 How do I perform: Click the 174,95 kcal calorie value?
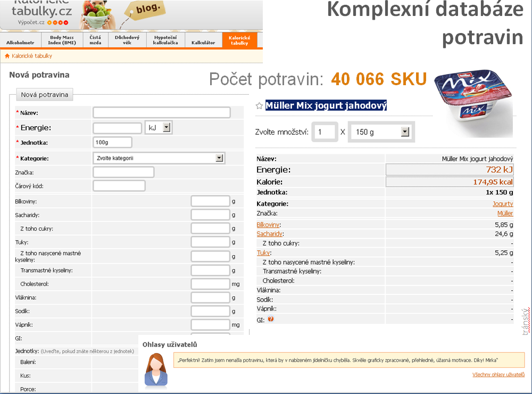(493, 182)
